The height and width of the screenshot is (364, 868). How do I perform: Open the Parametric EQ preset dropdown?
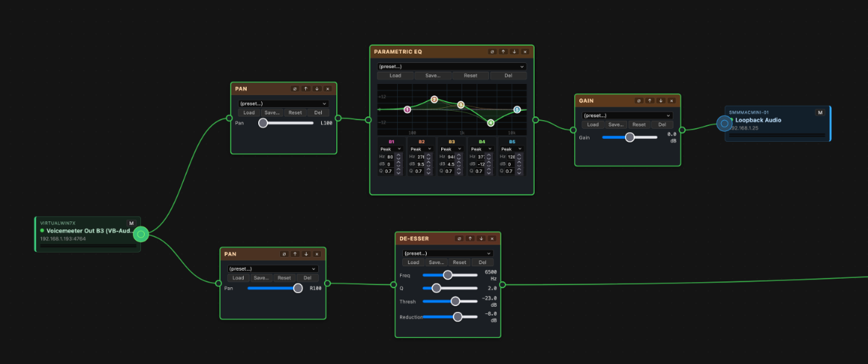[x=452, y=67]
